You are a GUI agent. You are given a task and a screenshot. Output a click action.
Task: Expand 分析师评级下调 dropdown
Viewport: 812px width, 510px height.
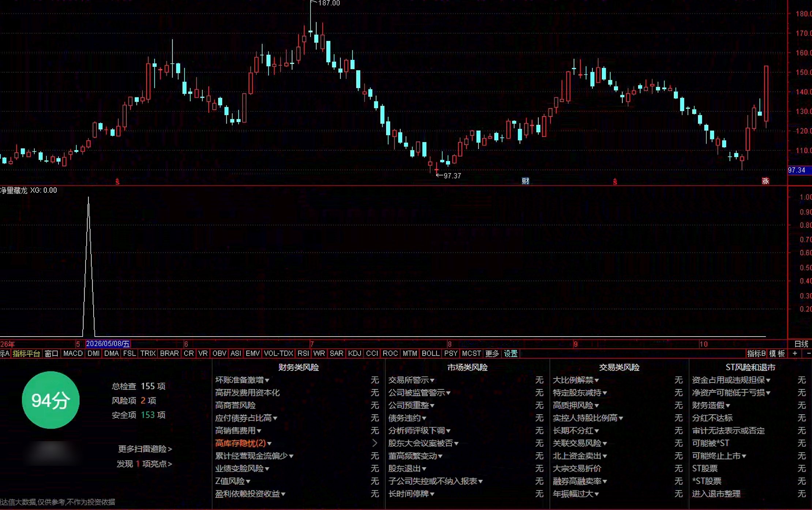[420, 431]
